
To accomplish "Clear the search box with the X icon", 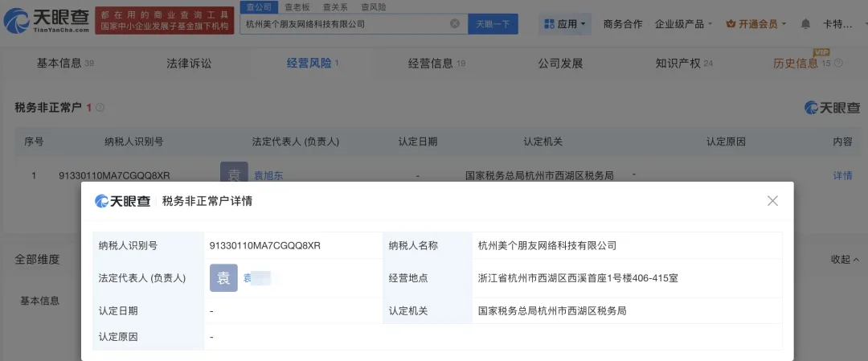I will pos(454,24).
